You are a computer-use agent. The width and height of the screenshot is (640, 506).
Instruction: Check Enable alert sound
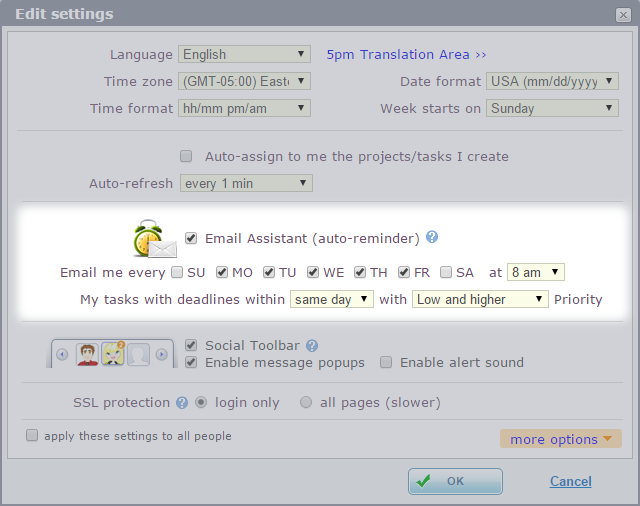[386, 362]
